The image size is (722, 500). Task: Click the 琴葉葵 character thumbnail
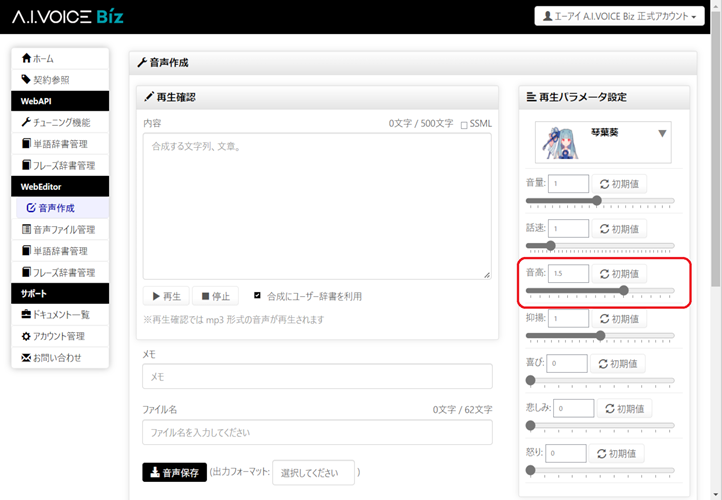pos(560,143)
